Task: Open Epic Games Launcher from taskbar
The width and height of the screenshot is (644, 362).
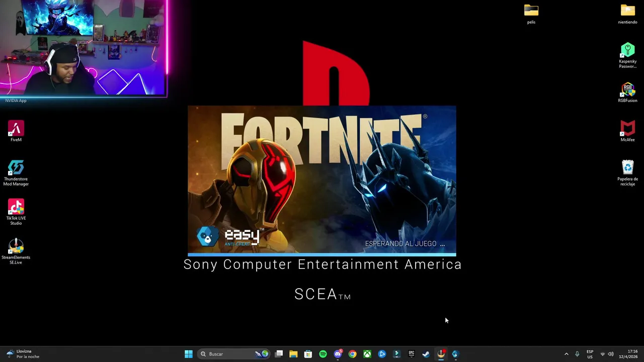Action: pos(412,354)
